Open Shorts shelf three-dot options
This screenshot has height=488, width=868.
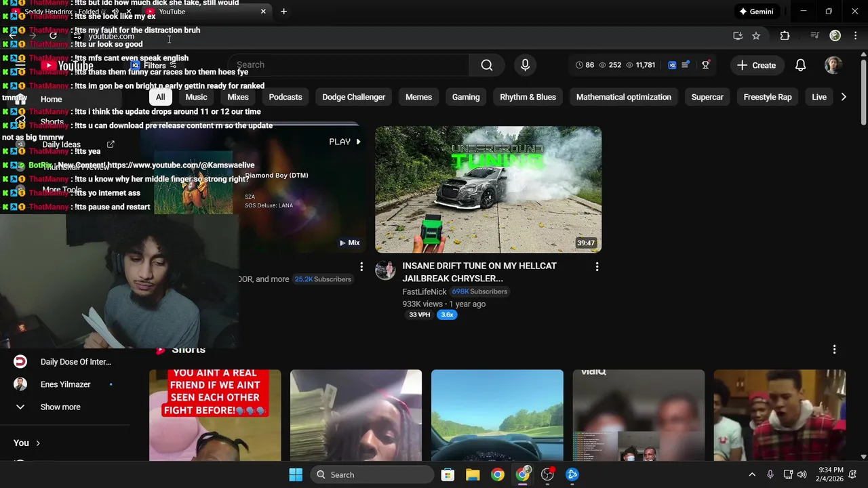(x=834, y=350)
